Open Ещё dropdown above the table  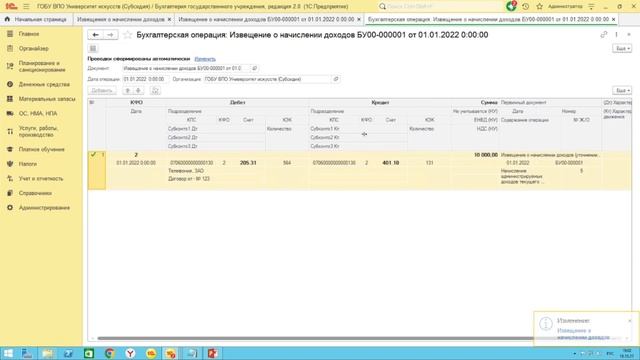[x=622, y=90]
